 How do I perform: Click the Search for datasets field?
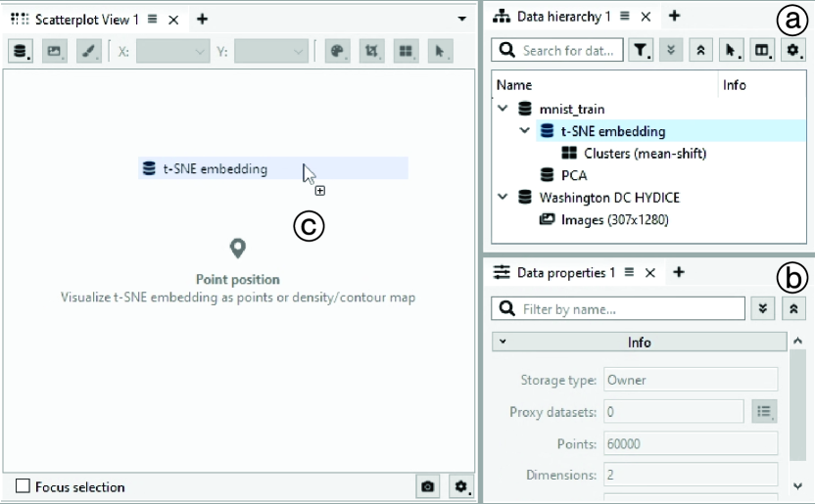(x=557, y=50)
